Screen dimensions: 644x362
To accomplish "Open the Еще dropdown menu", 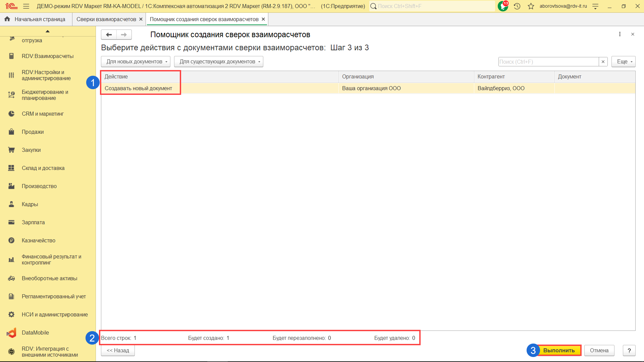I will 623,62.
